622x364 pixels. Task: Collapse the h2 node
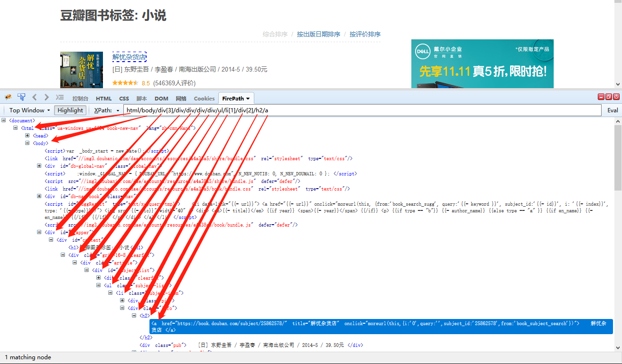pos(134,316)
